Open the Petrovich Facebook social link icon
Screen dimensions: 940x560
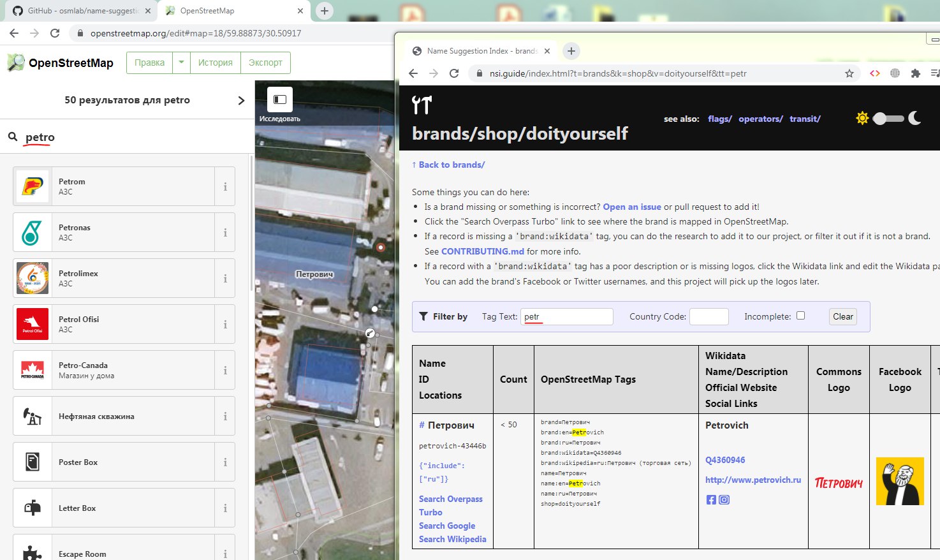point(711,499)
